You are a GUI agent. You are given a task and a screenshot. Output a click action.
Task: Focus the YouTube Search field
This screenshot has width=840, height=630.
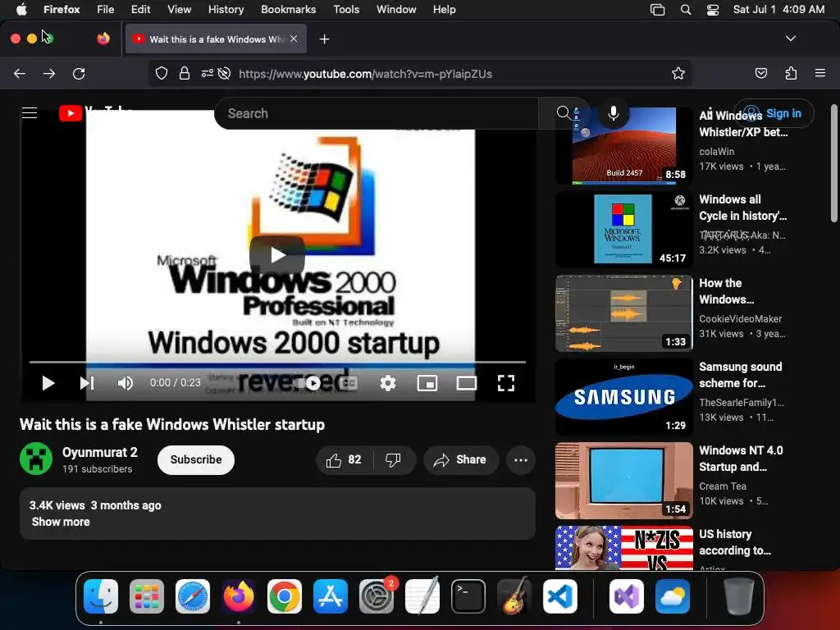pos(377,113)
